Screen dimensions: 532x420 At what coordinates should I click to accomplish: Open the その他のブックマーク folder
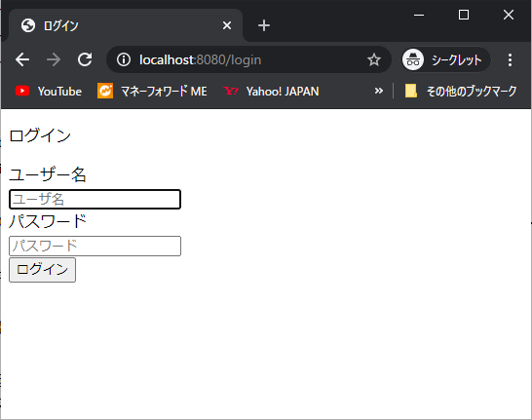(461, 91)
